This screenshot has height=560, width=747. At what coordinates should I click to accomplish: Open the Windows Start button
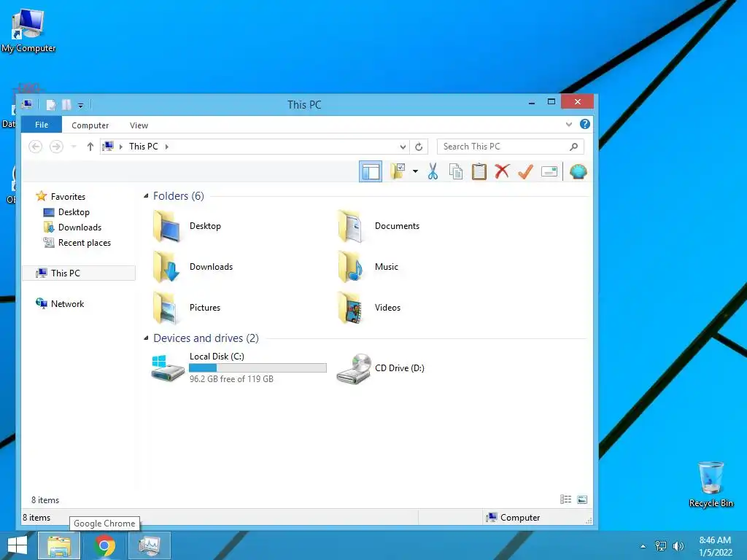[18, 545]
